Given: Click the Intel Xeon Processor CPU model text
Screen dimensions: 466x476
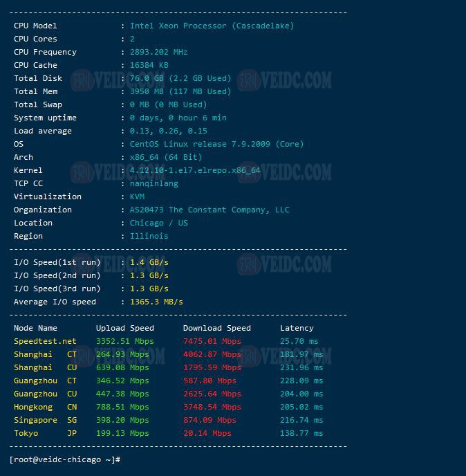Looking at the screenshot, I should (212, 26).
